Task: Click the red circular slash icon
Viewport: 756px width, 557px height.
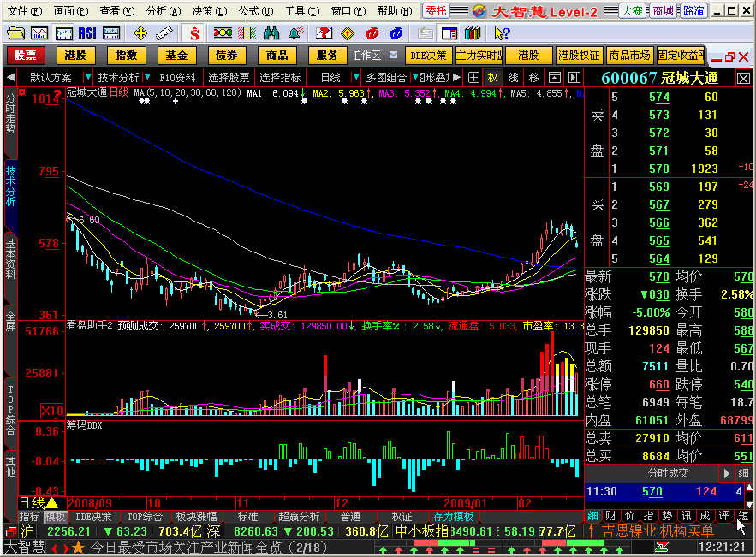Action: pyautogui.click(x=372, y=33)
